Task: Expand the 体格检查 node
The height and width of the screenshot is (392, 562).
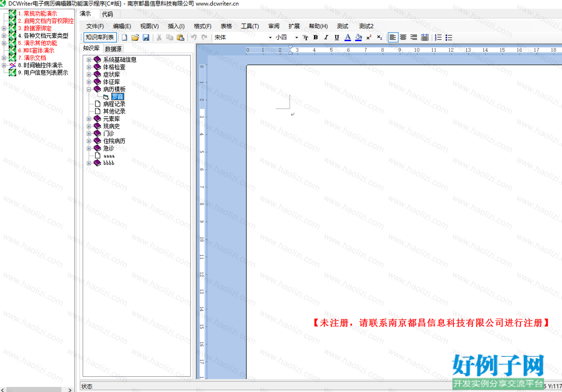Action: 89,67
